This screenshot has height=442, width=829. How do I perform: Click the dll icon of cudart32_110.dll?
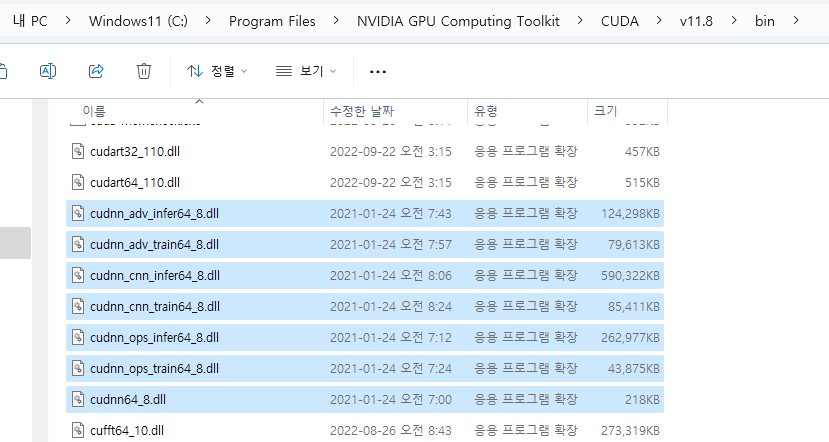[78, 151]
